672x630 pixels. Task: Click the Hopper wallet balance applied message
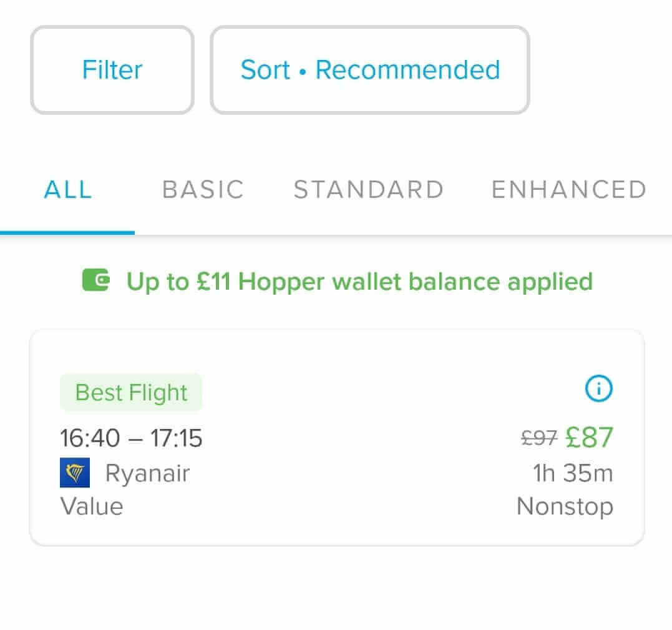coord(359,282)
